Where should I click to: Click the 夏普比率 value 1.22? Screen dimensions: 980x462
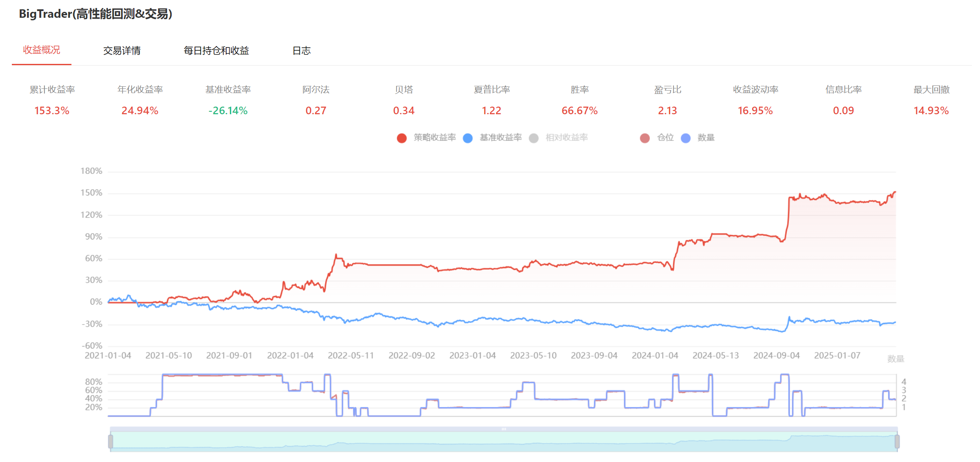coord(491,110)
